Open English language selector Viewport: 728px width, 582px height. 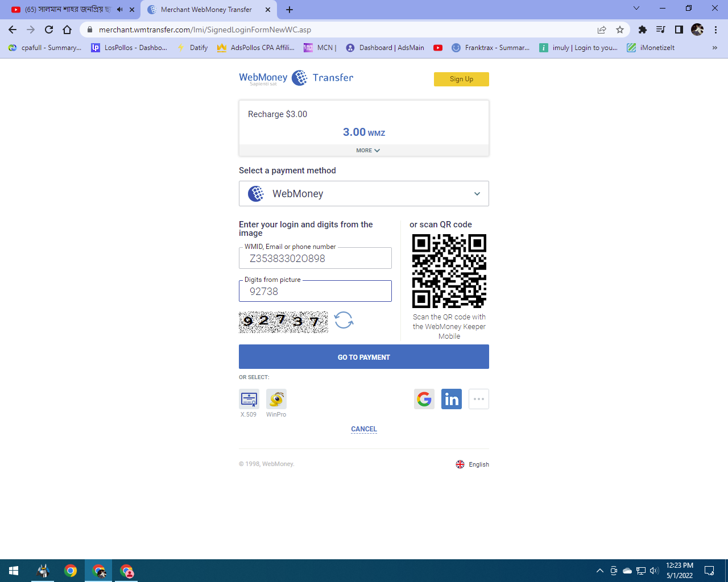473,464
